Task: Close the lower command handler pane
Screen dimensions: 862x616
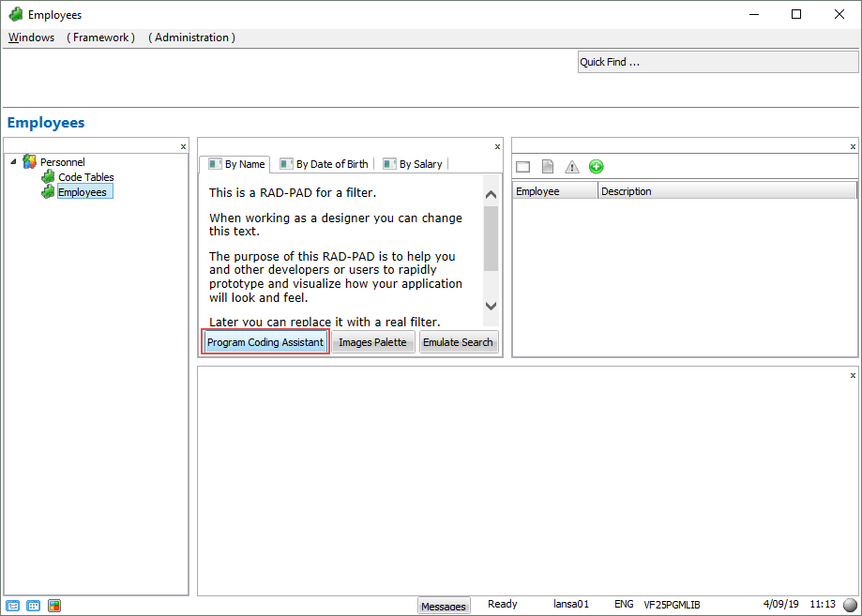Action: pyautogui.click(x=853, y=375)
